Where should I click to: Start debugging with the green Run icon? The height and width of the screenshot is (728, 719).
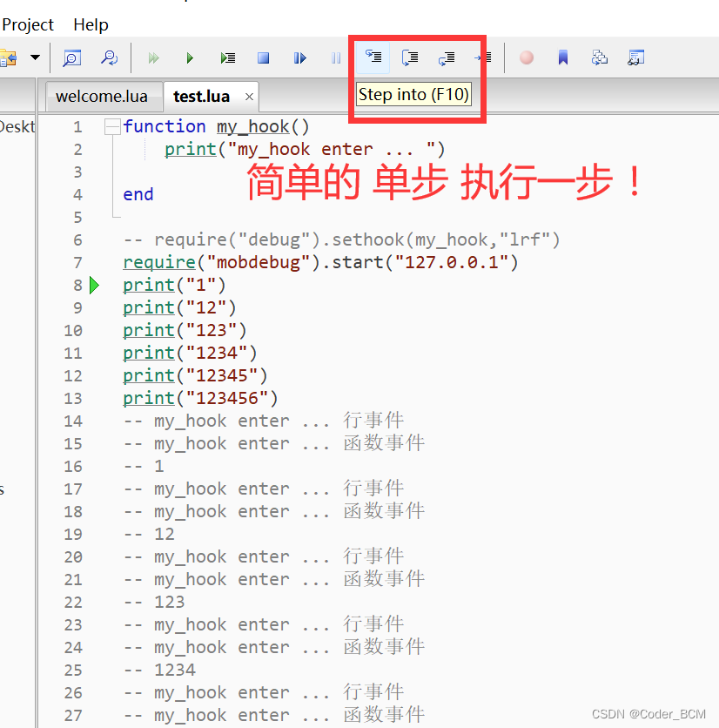pos(190,57)
